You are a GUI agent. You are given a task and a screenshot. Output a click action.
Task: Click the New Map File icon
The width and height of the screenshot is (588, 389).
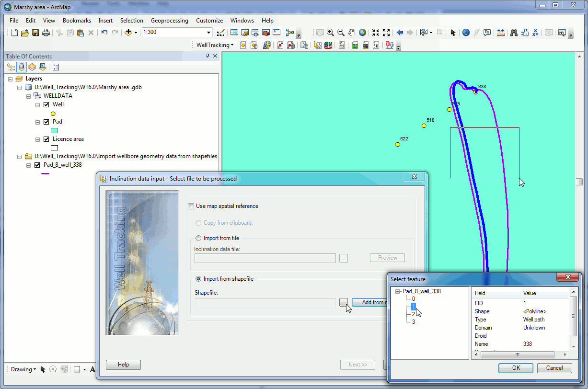(x=14, y=33)
